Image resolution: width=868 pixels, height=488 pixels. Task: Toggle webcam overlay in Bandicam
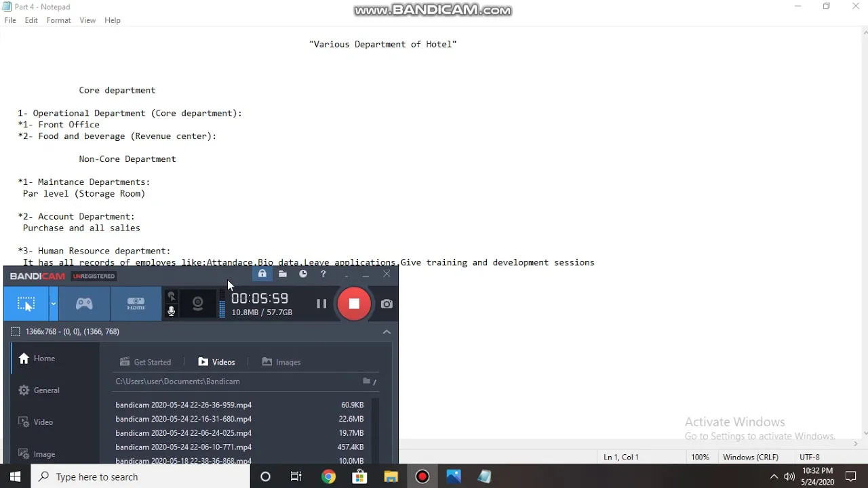coord(197,304)
